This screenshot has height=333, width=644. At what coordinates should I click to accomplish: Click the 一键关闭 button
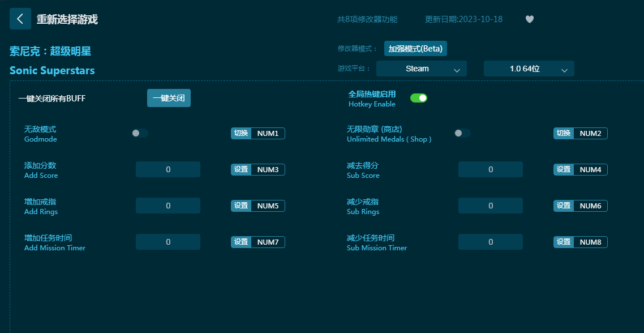169,98
